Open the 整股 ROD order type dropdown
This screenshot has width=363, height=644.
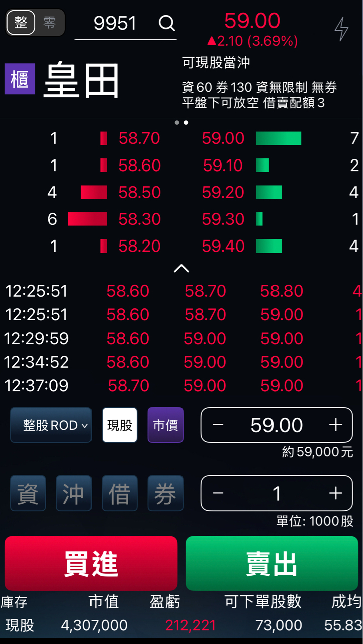51,425
